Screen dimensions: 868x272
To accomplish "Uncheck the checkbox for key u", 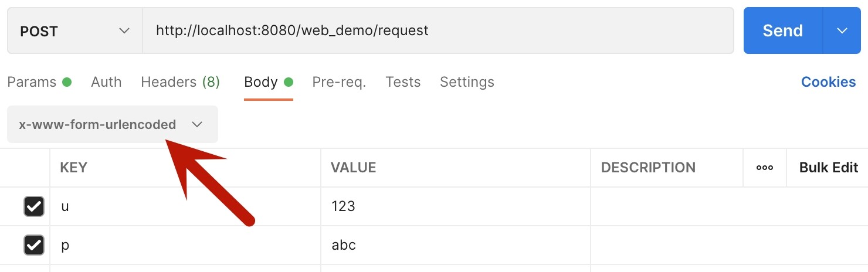I will coord(34,206).
